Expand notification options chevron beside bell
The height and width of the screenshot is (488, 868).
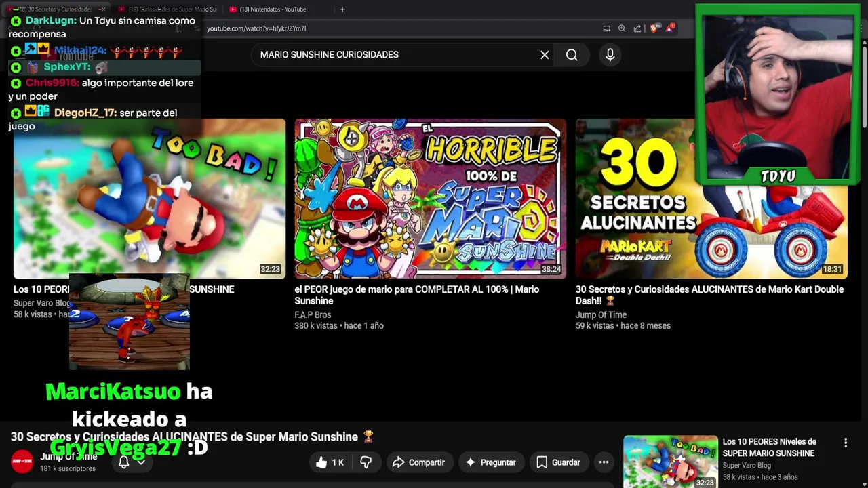pyautogui.click(x=141, y=462)
